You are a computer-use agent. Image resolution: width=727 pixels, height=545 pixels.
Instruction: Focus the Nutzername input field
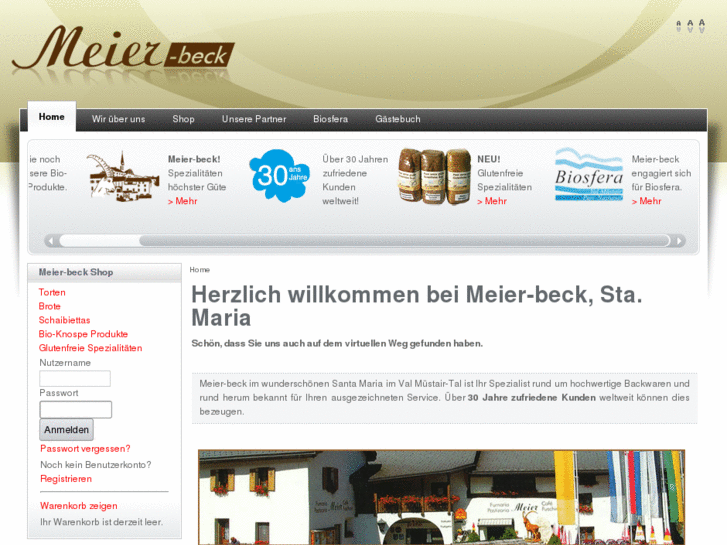coord(75,378)
